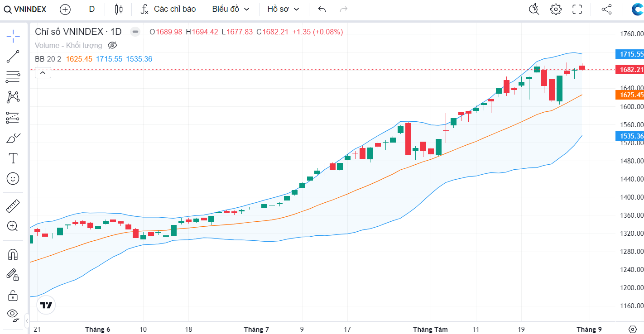Select the horizontal lines Fibonacci tool

(x=13, y=77)
